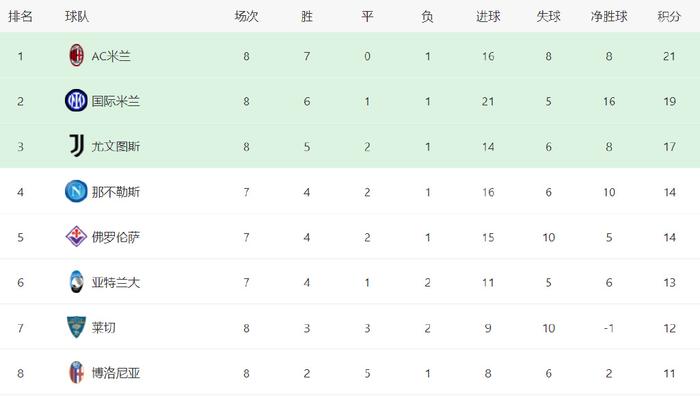The height and width of the screenshot is (396, 700).
Task: Select the 亚特兰大 team name
Action: pyautogui.click(x=116, y=283)
